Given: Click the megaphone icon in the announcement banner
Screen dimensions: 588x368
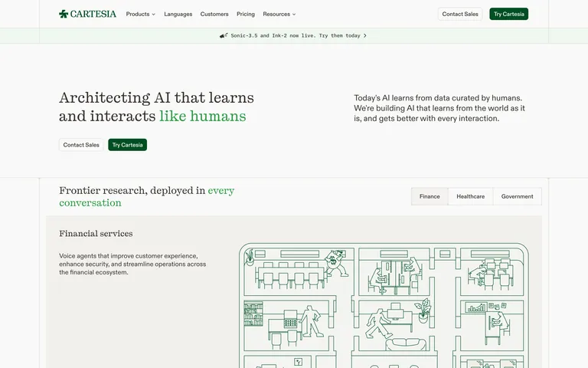Looking at the screenshot, I should tap(224, 36).
